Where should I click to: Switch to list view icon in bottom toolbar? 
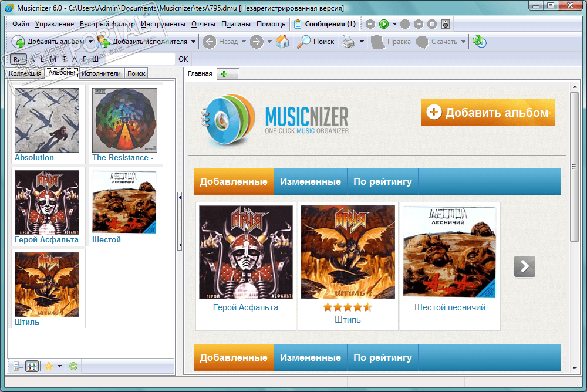(18, 366)
